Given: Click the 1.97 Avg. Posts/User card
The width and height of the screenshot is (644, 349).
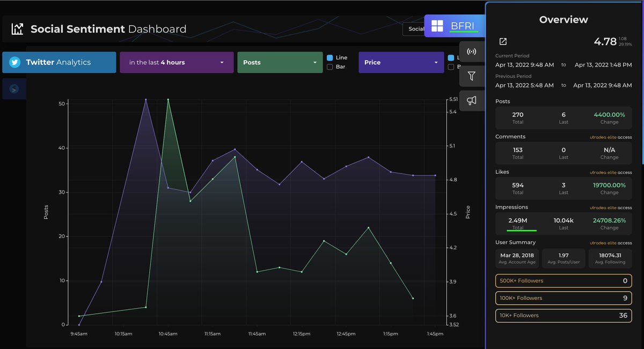Looking at the screenshot, I should pos(563,258).
